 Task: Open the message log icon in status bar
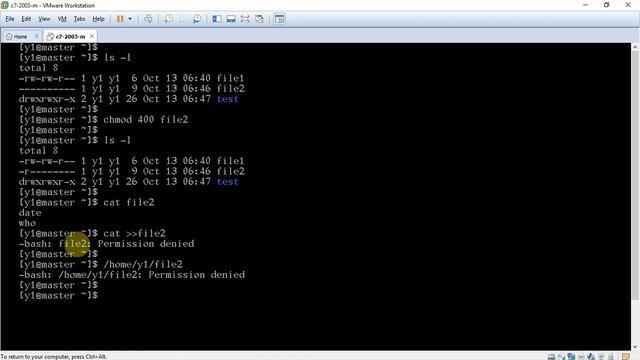(626, 357)
